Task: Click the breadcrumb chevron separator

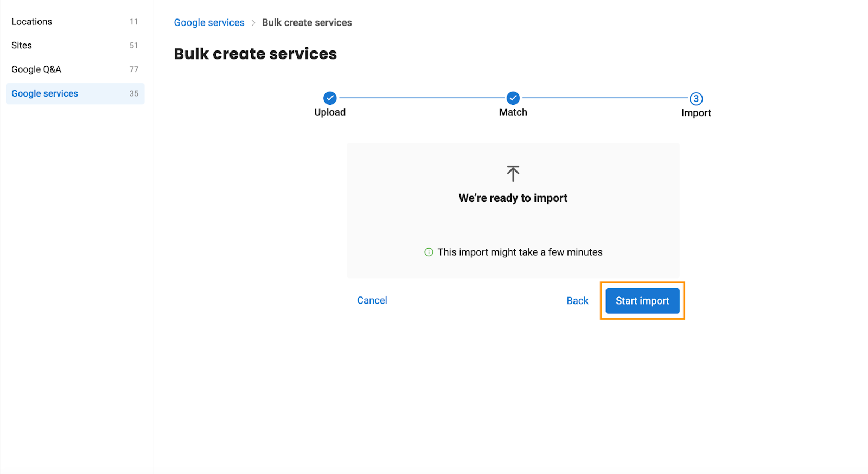Action: click(253, 23)
